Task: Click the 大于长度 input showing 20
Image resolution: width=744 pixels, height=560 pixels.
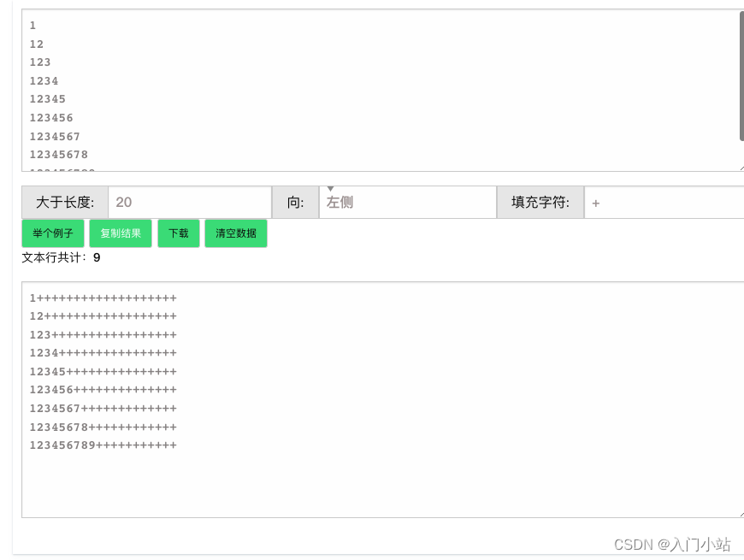Action: point(190,202)
